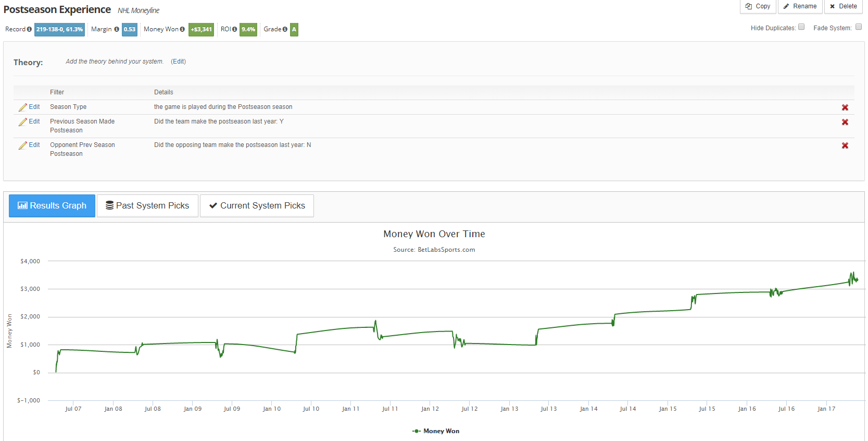Edit the Opponent Prev Season Postseason filter
The width and height of the screenshot is (868, 441).
click(x=34, y=145)
